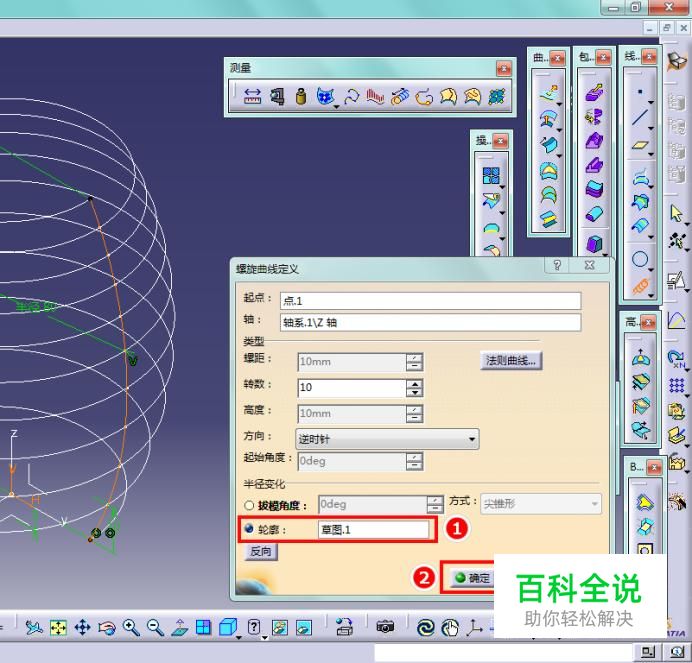Open the 方向 逆时针 dropdown
Image resolution: width=692 pixels, height=663 pixels.
(x=387, y=439)
